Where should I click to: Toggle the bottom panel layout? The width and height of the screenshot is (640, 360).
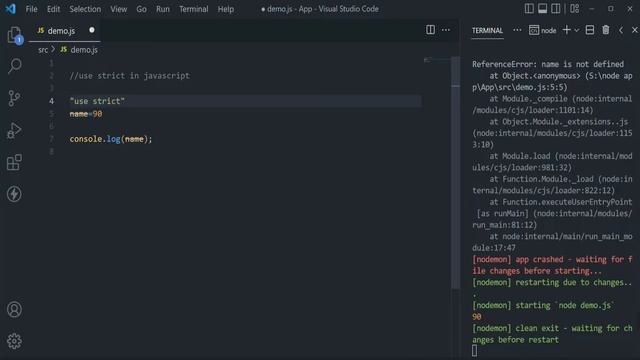point(542,9)
